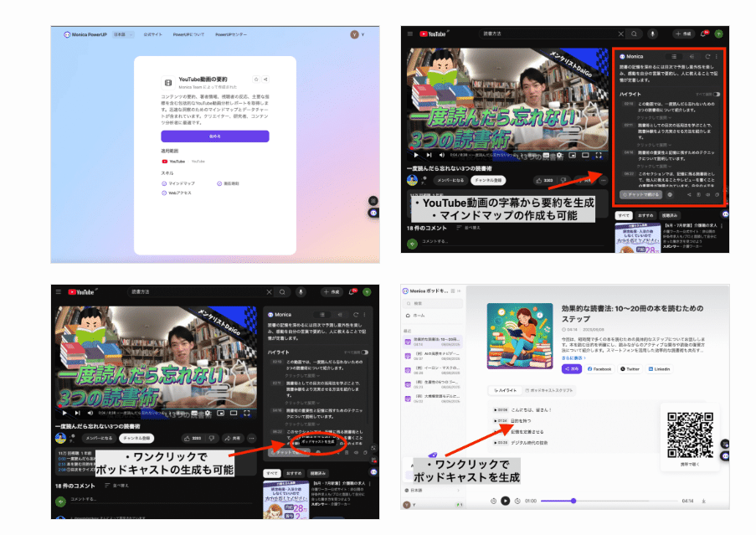
Task: Click search magnifier in top-right YouTube screenshot
Action: (x=634, y=33)
